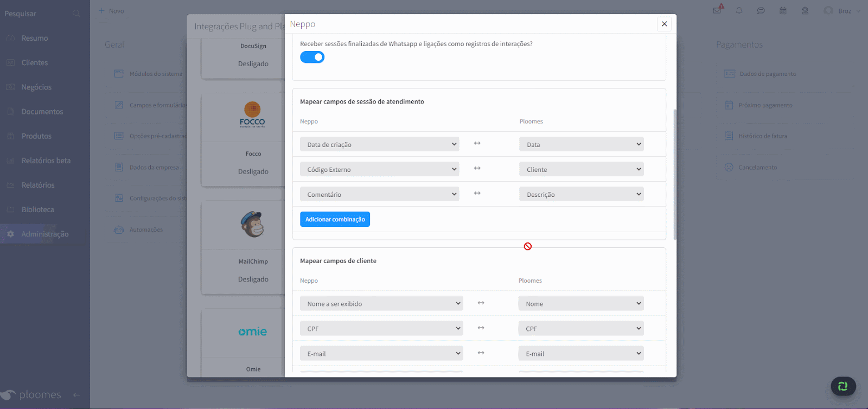Open the Neppo CPF dropdown

(x=381, y=328)
